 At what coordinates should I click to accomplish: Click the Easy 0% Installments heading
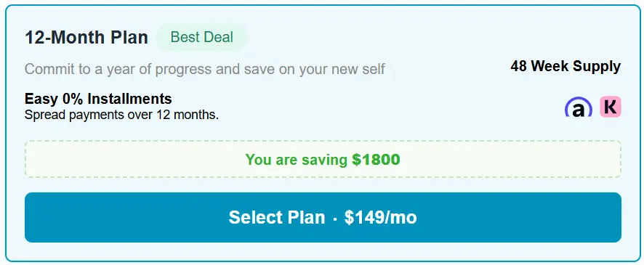98,99
